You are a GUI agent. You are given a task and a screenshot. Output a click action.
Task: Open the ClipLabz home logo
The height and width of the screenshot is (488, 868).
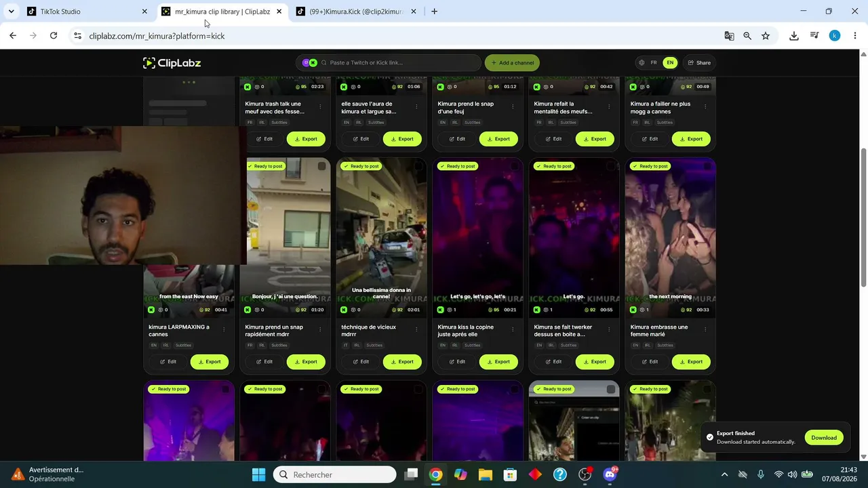172,63
